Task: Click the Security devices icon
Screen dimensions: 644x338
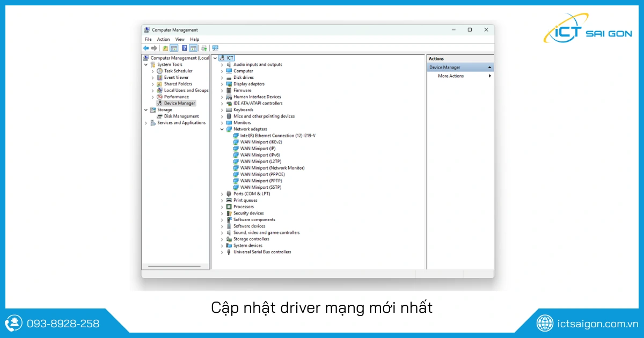Action: 229,213
